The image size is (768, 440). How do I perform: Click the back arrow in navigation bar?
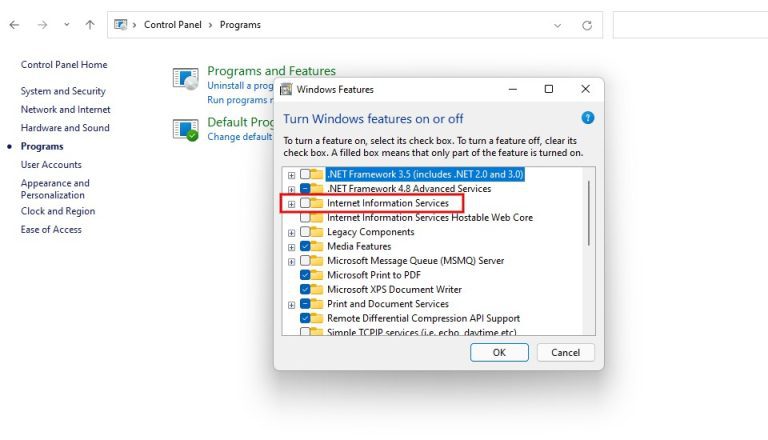15,24
